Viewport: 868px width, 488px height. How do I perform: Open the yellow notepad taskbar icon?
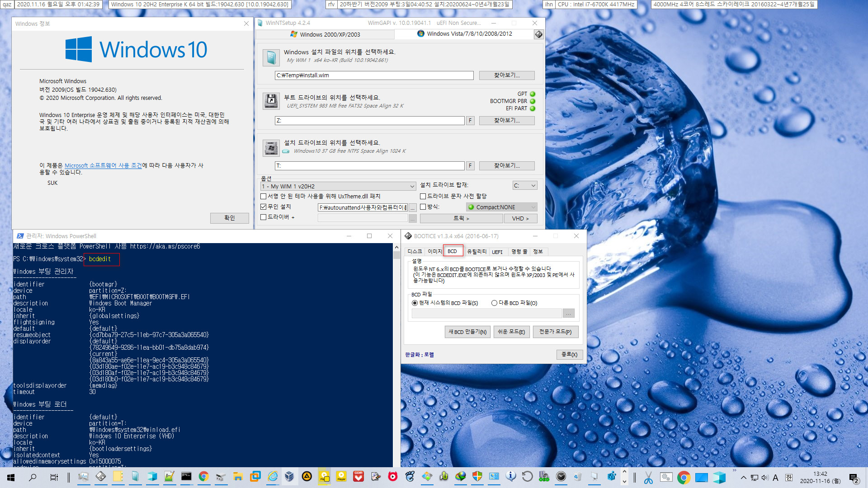pos(118,476)
